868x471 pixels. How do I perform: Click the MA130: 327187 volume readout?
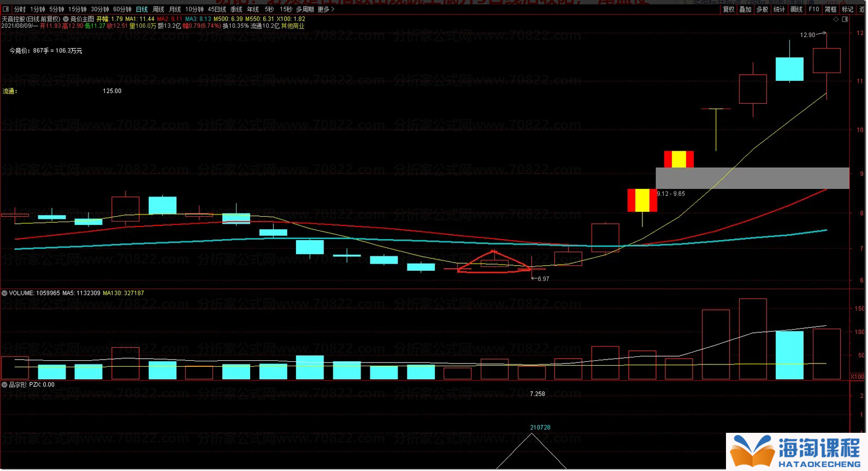click(123, 293)
